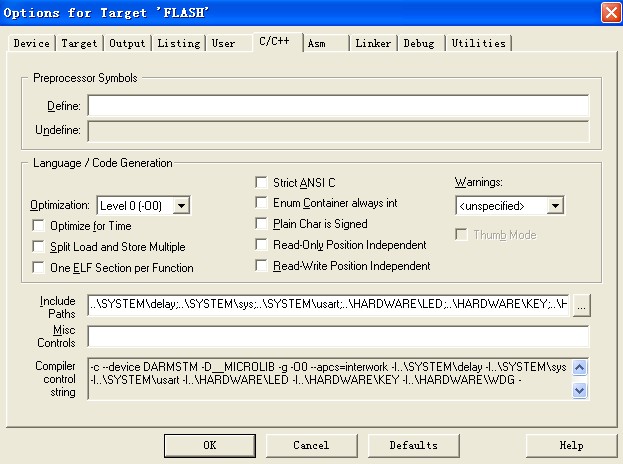
Task: Click the Defaults button
Action: coord(414,445)
